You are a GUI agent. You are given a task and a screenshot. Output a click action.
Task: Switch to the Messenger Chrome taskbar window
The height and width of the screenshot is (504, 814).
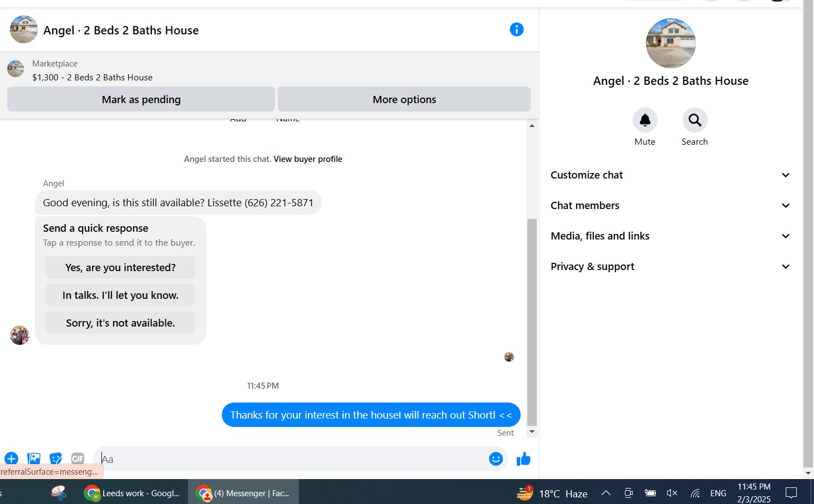[x=243, y=493]
